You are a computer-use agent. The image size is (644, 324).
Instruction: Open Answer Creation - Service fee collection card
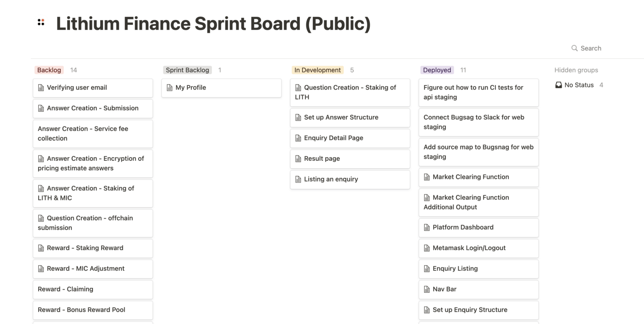click(x=93, y=133)
